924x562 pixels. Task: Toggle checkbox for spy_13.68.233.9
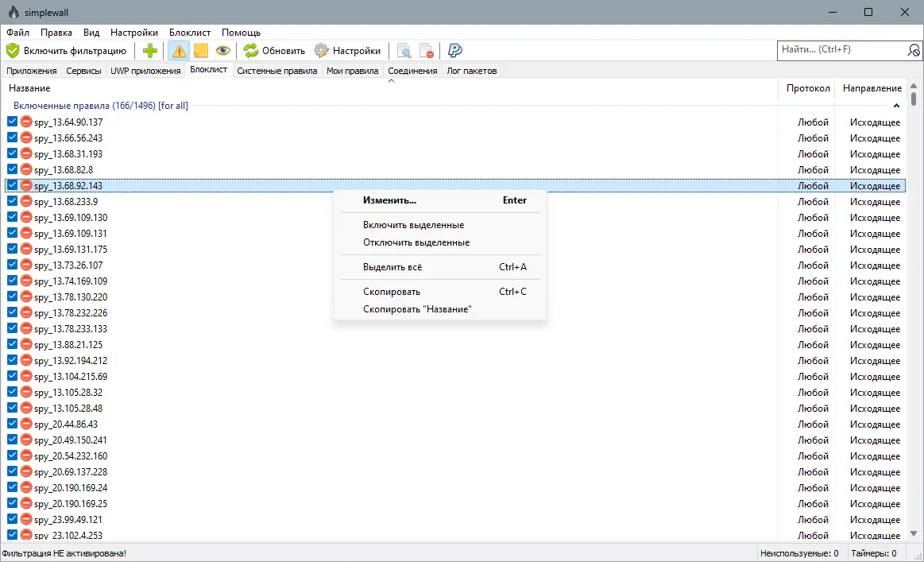12,201
